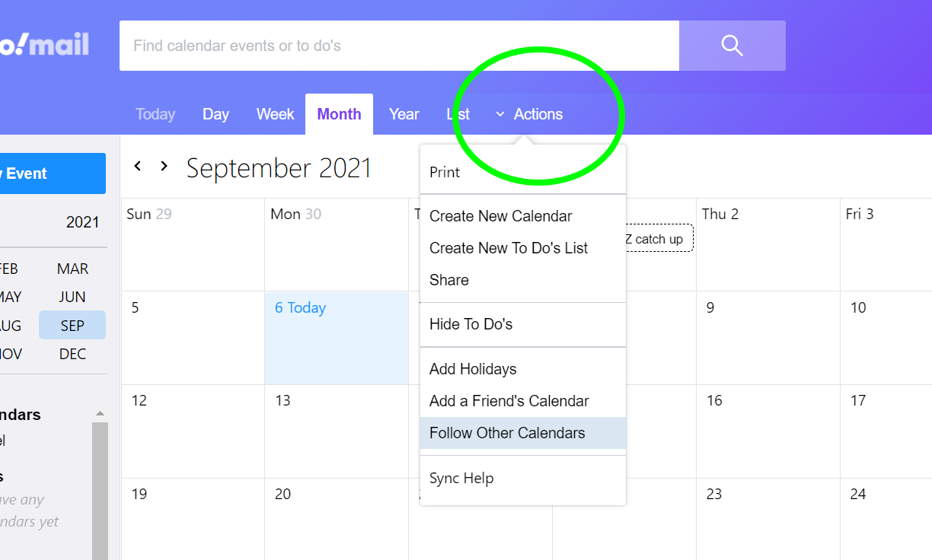The width and height of the screenshot is (932, 560).
Task: Toggle Hide To Do's option
Action: tap(471, 324)
